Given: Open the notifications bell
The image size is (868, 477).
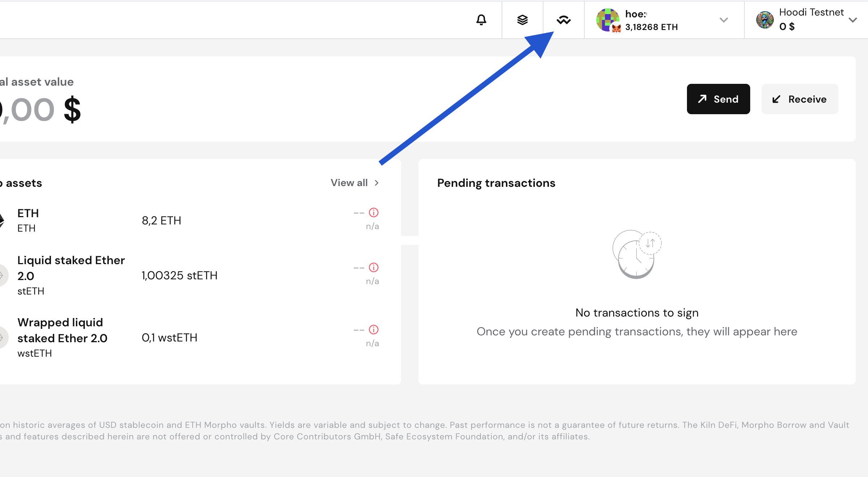Looking at the screenshot, I should pos(481,20).
